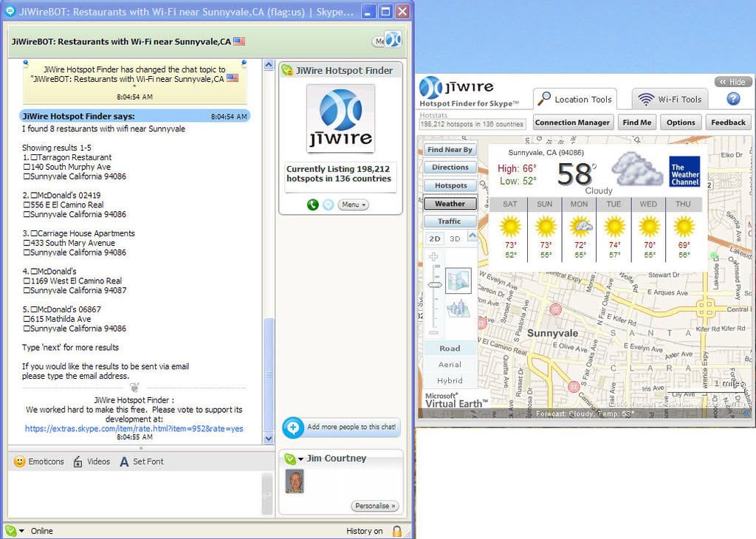The image size is (756, 539).
Task: Click the Personalise button
Action: (x=374, y=506)
